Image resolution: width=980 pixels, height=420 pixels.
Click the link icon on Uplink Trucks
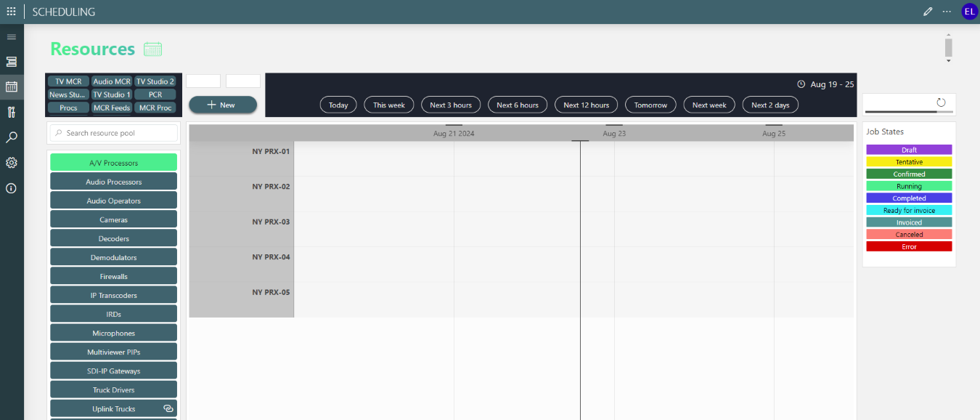coord(168,409)
